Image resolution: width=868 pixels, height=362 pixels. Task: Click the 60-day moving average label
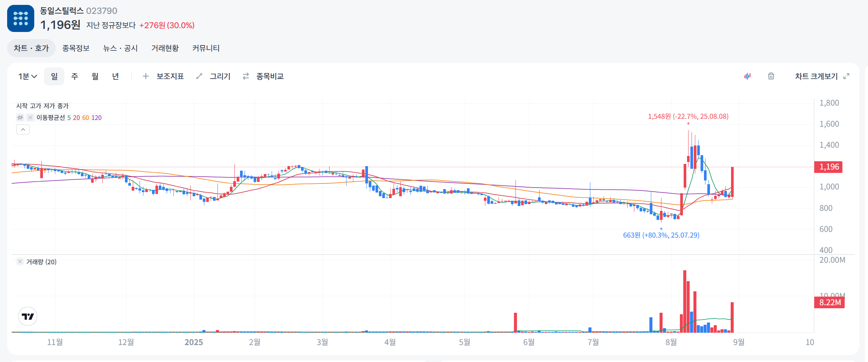click(x=86, y=118)
